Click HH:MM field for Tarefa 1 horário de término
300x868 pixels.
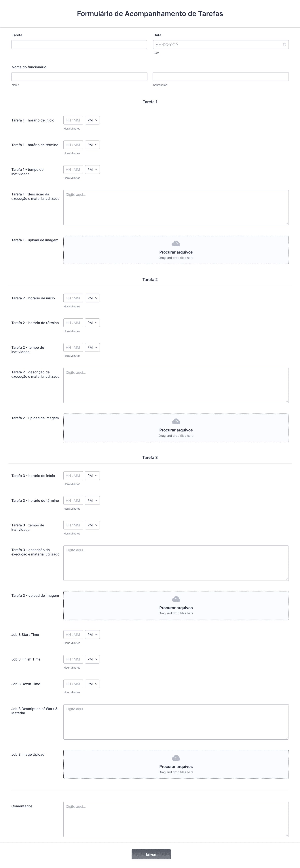click(x=73, y=145)
